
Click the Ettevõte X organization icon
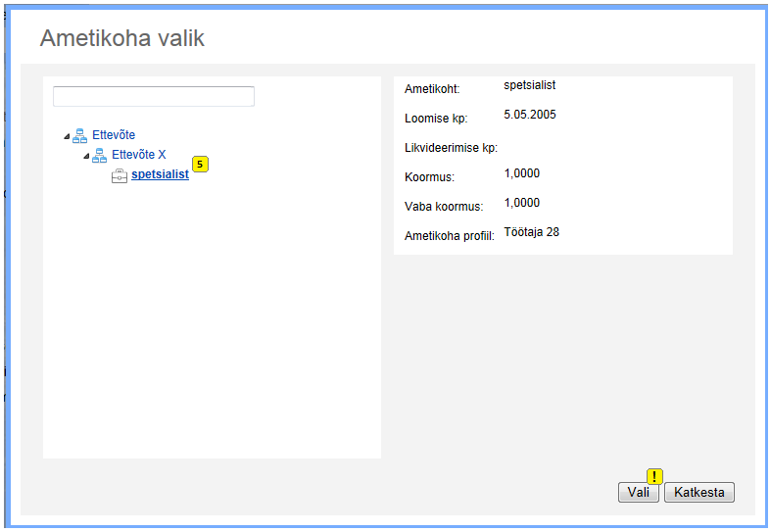click(100, 156)
